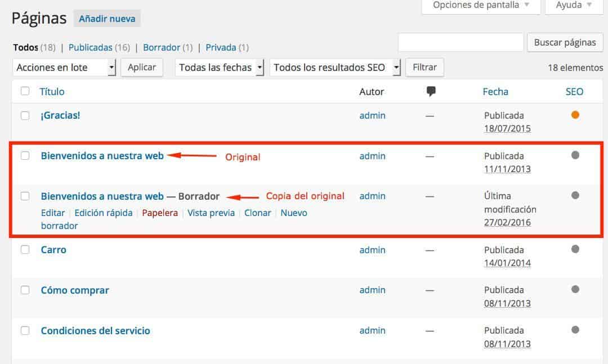Tick the checkbox next to ¡Gracias!

point(25,115)
